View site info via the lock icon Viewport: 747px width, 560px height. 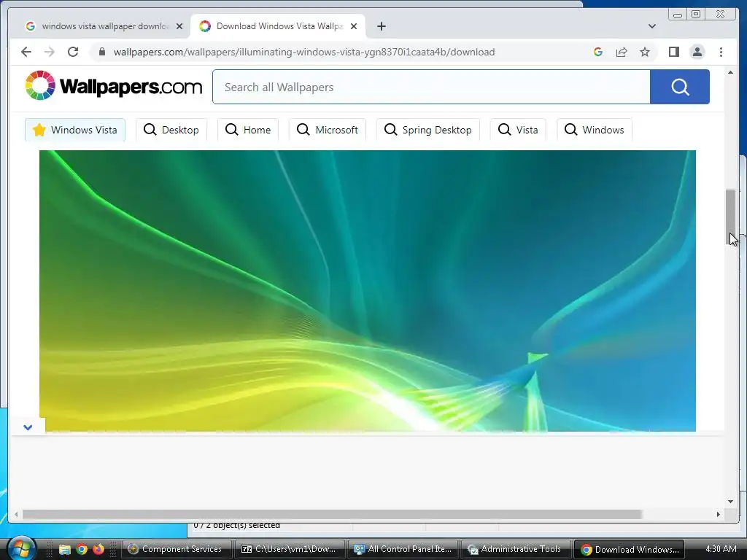click(x=102, y=52)
